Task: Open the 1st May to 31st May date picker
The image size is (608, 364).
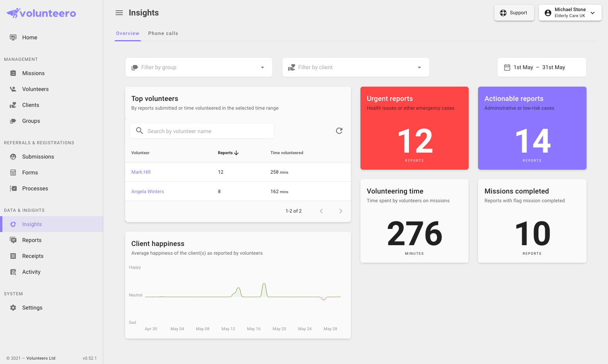Action: tap(541, 67)
